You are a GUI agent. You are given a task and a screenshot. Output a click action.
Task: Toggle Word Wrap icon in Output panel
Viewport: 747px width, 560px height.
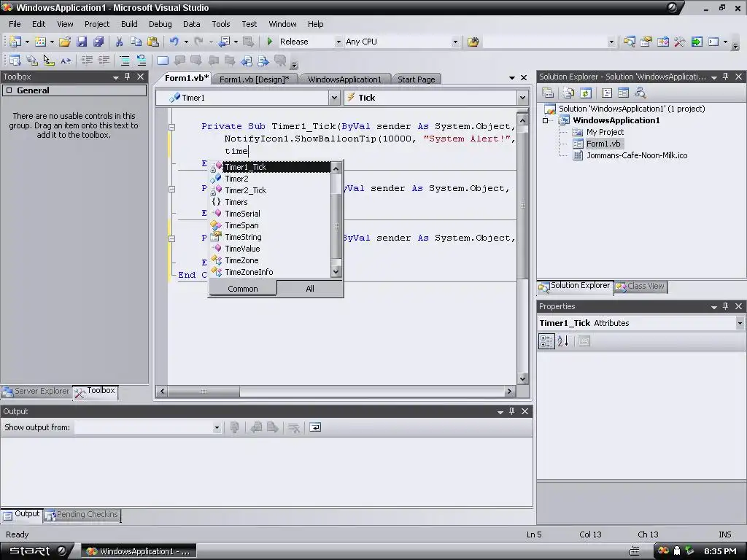tap(315, 427)
